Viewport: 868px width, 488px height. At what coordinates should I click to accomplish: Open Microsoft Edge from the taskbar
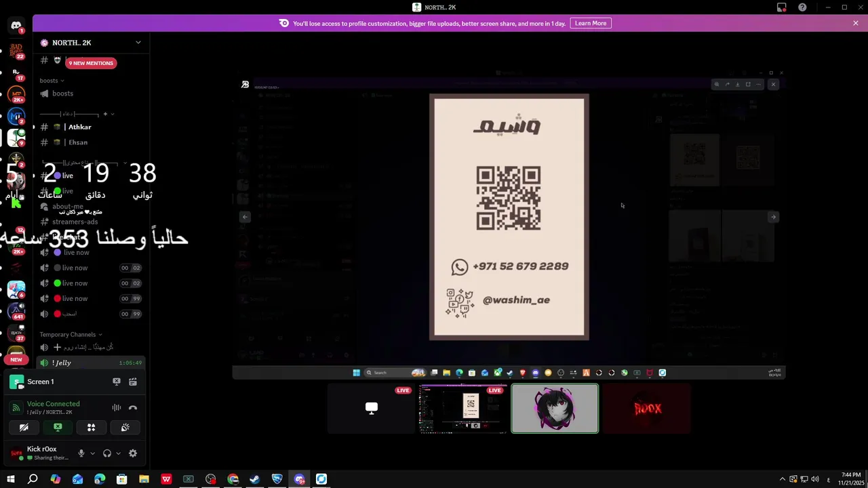click(x=100, y=479)
